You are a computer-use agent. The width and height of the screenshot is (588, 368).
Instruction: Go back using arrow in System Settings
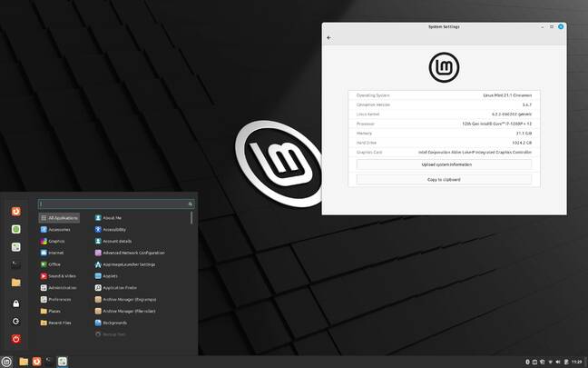[x=328, y=37]
